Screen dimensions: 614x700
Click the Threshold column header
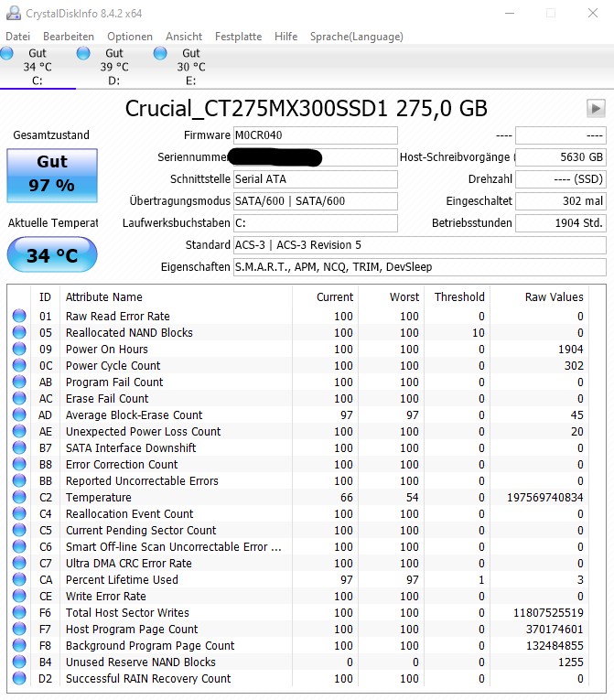point(457,296)
